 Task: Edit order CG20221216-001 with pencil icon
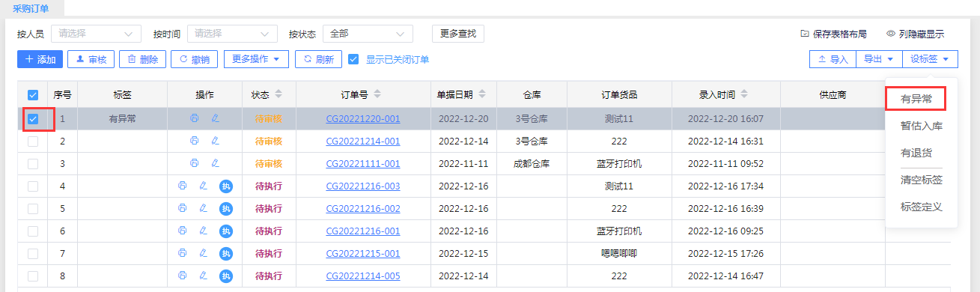(x=204, y=231)
